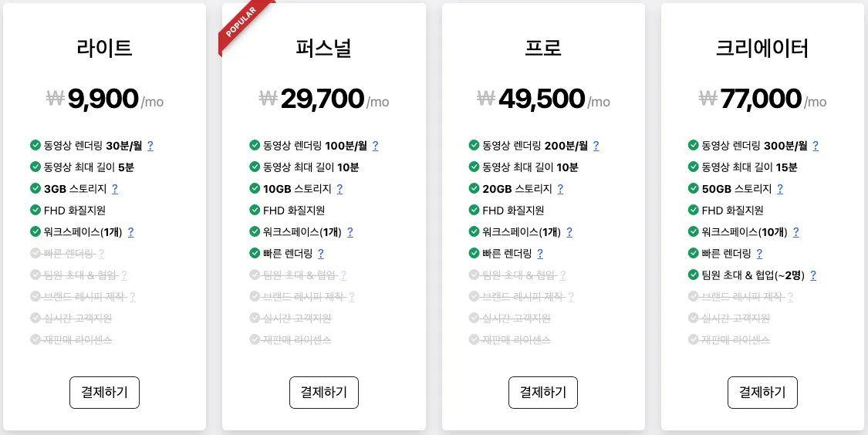Show help for 프로 동영상 렌더링 200분/월

point(596,146)
